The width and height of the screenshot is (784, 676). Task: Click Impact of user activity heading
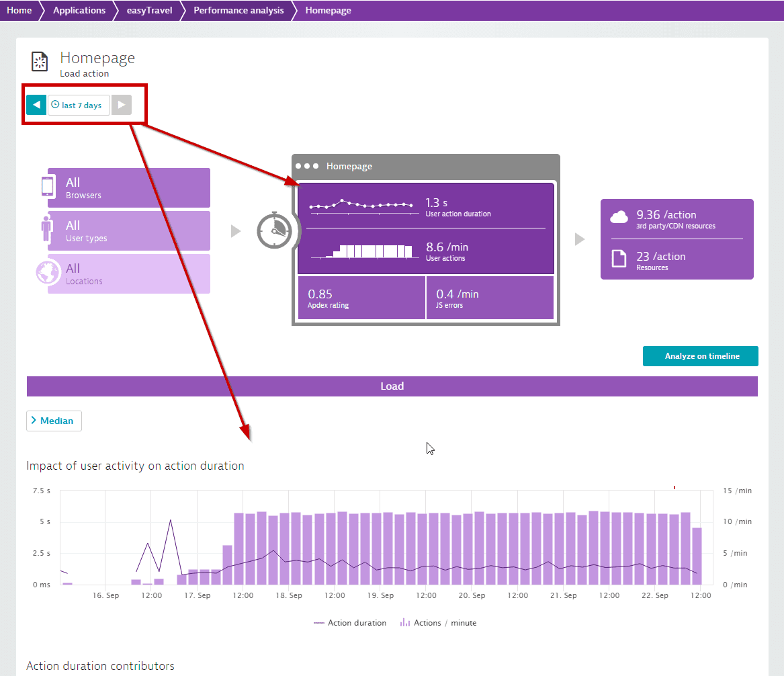[x=136, y=466]
